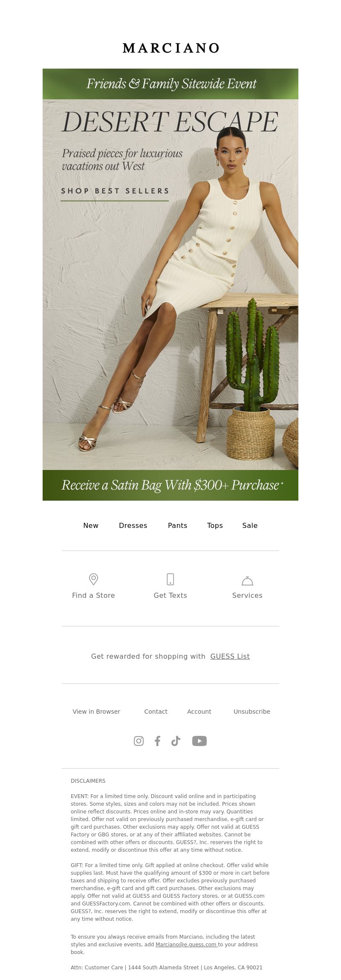Open the GUESS List link
Image resolution: width=341 pixels, height=980 pixels.
230,656
